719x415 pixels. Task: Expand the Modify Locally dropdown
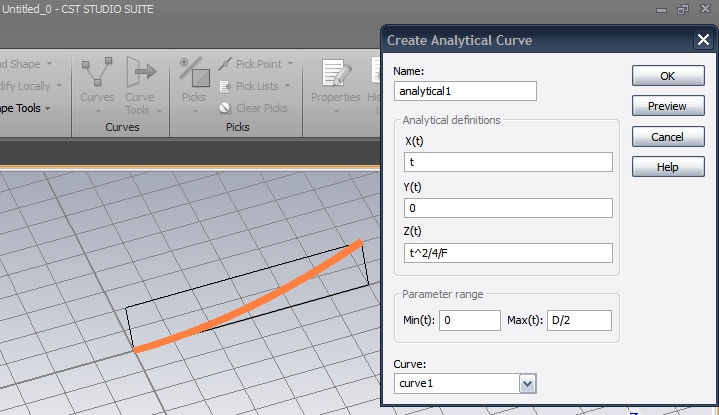59,86
